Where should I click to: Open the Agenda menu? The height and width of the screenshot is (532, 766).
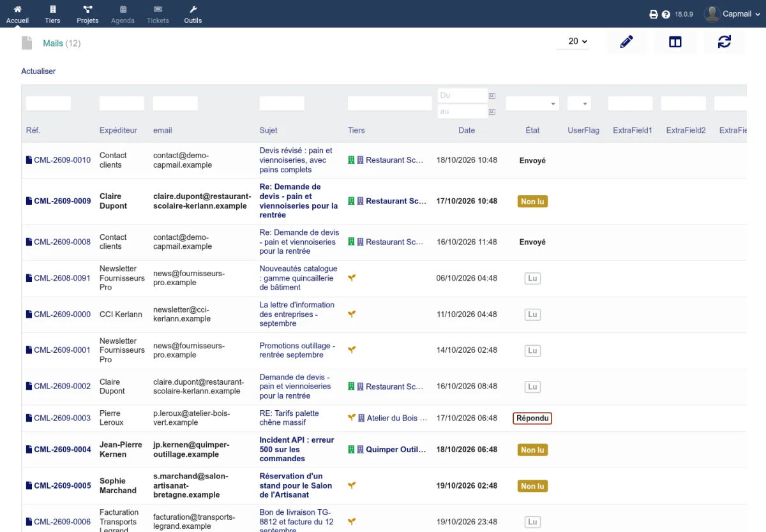tap(123, 14)
